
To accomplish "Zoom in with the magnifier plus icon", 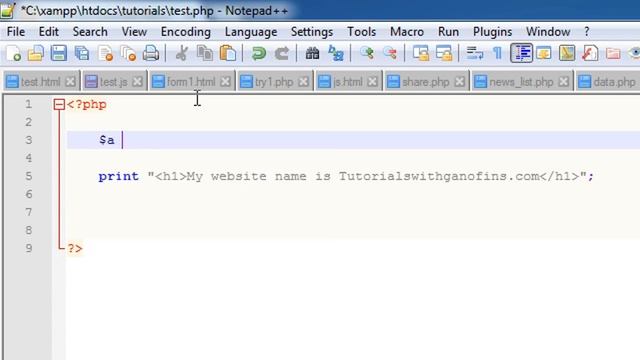I will coord(367,53).
